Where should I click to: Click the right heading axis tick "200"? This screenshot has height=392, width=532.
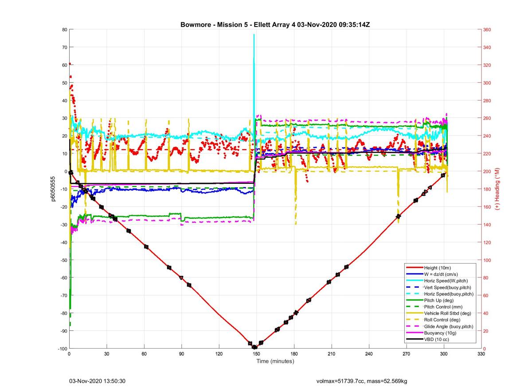point(487,171)
